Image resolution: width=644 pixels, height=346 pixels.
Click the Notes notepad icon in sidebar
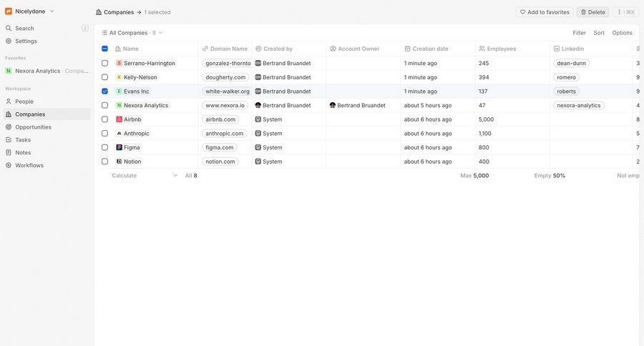click(x=8, y=153)
